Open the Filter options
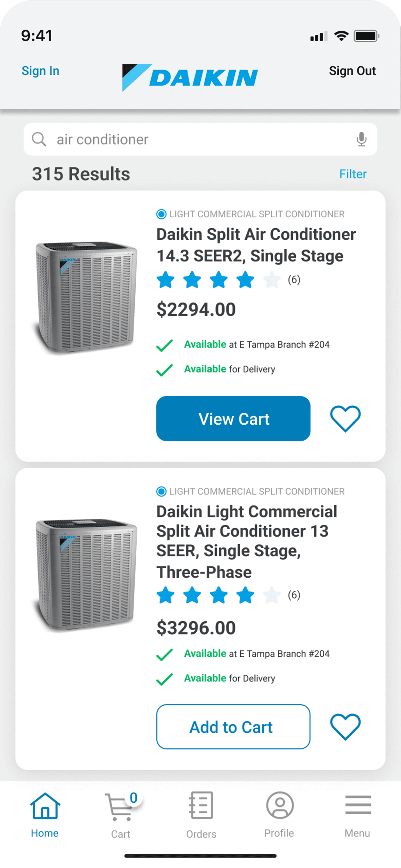Image resolution: width=401 pixels, height=868 pixels. coord(353,174)
